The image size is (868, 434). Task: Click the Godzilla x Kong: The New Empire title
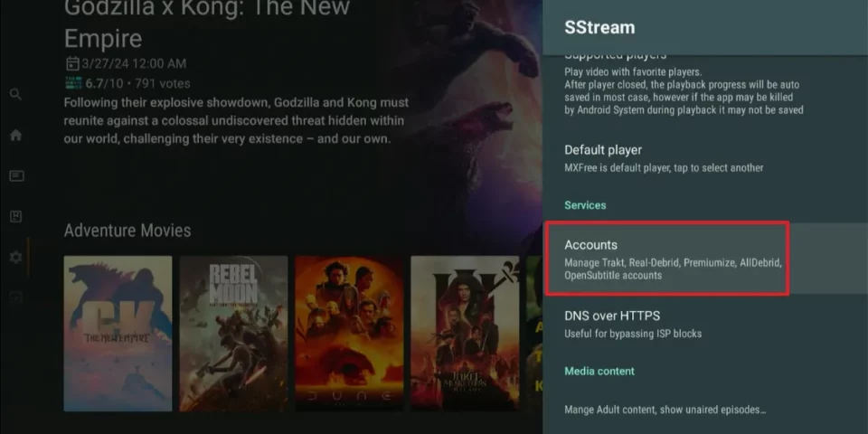(207, 25)
